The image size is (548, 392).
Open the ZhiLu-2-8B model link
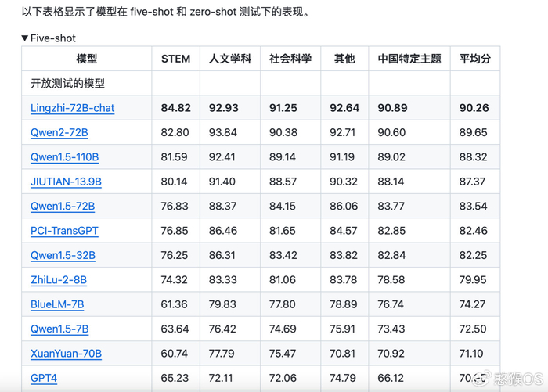point(59,280)
